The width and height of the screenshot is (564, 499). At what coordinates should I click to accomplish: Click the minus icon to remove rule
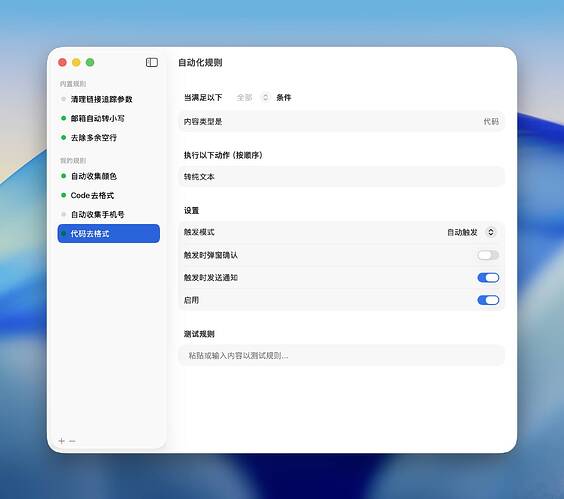(72, 441)
